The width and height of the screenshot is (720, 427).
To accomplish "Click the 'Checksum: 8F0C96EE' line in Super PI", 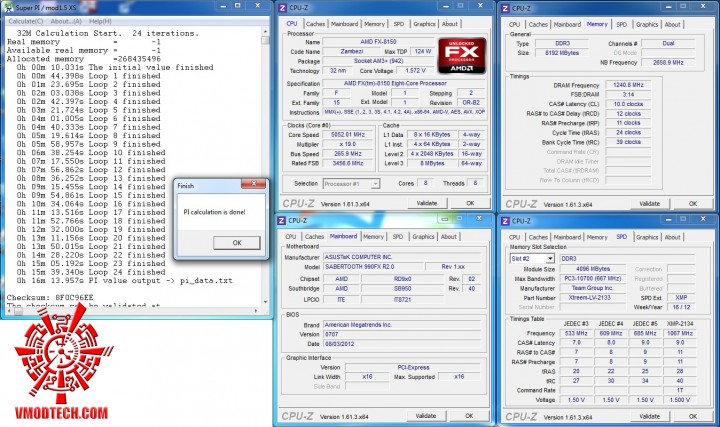I will coord(50,298).
